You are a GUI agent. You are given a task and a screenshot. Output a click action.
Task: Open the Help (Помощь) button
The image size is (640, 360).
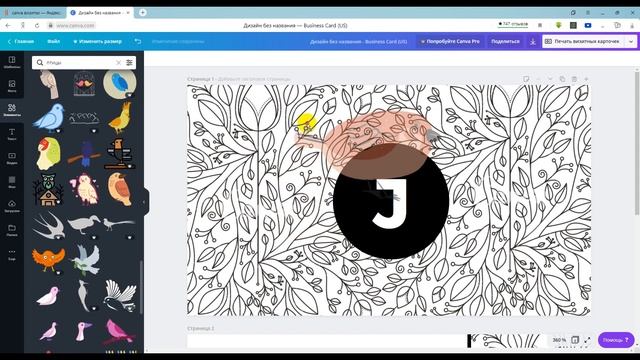[x=616, y=340]
